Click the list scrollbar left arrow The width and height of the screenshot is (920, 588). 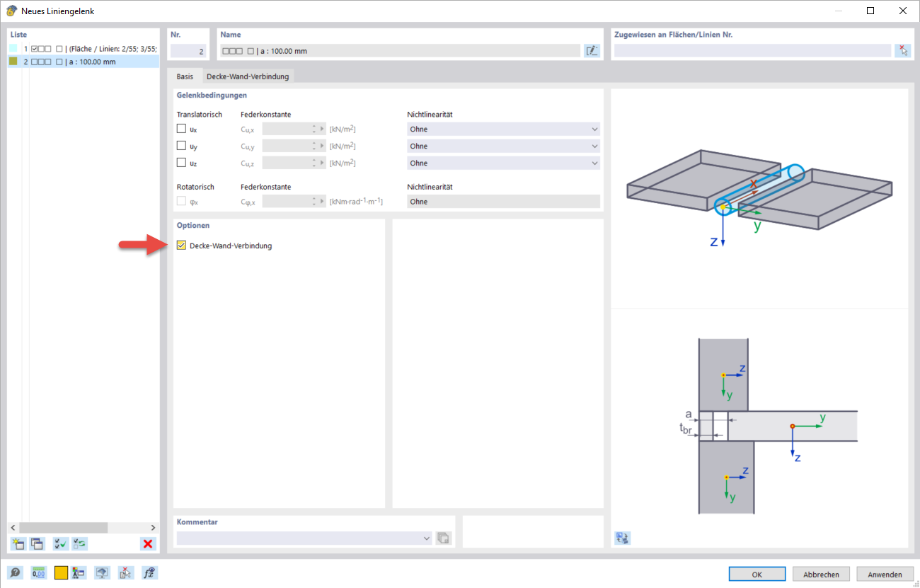tap(13, 527)
